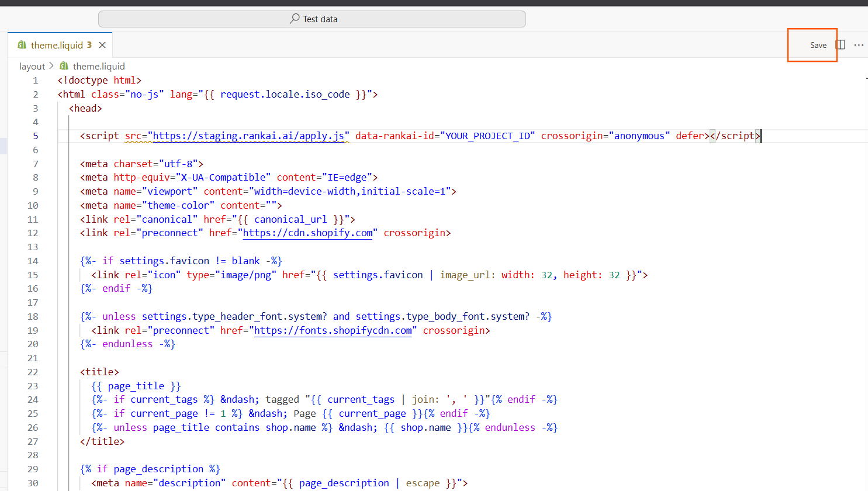Click line number 5 in the gutter

tap(36, 136)
